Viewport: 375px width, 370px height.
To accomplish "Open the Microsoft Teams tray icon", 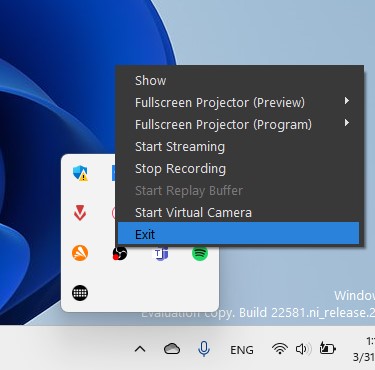I will click(160, 254).
